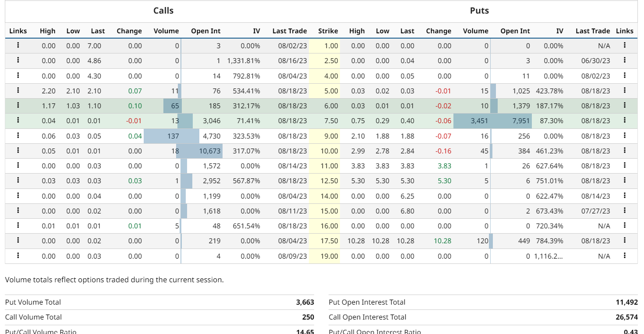This screenshot has width=644, height=334.
Task: Open calls links menu for strike 2.50
Action: pyautogui.click(x=18, y=60)
